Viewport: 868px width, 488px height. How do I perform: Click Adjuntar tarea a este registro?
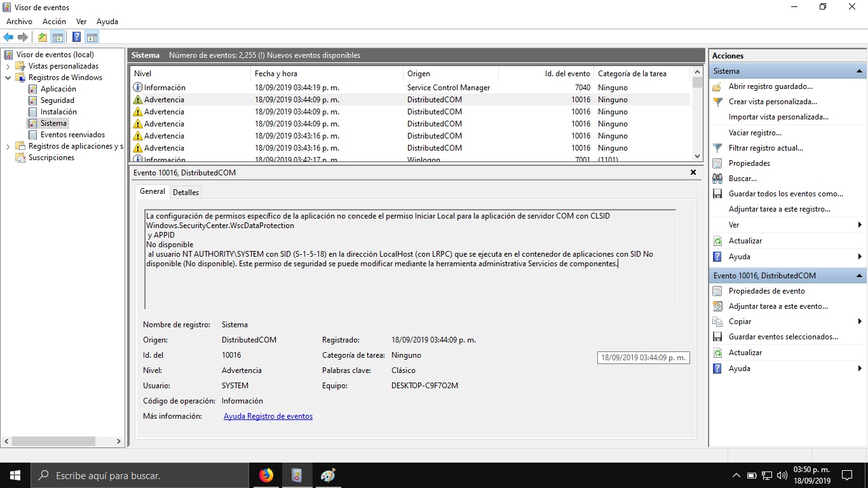click(x=780, y=209)
